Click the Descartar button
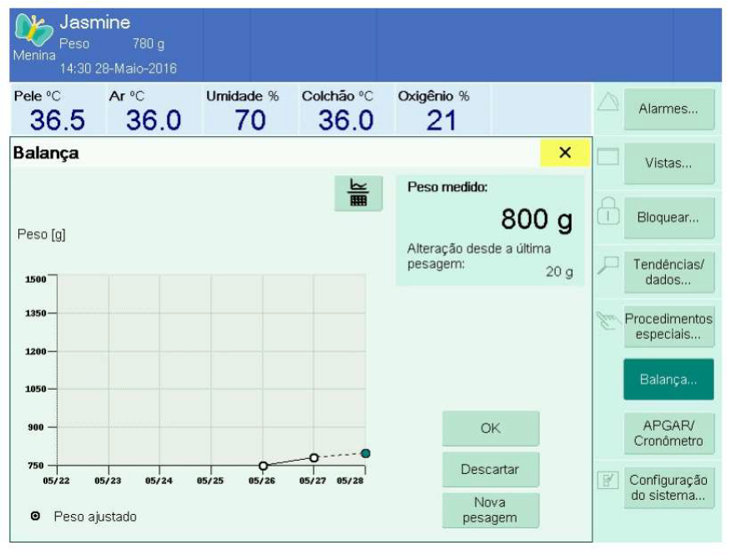 pyautogui.click(x=491, y=469)
